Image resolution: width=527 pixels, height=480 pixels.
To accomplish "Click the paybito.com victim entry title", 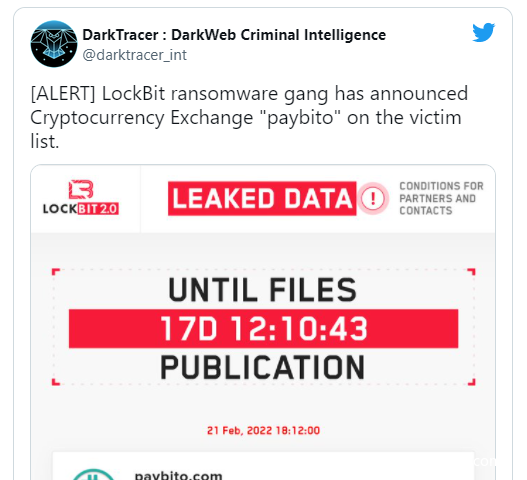I will [x=178, y=475].
